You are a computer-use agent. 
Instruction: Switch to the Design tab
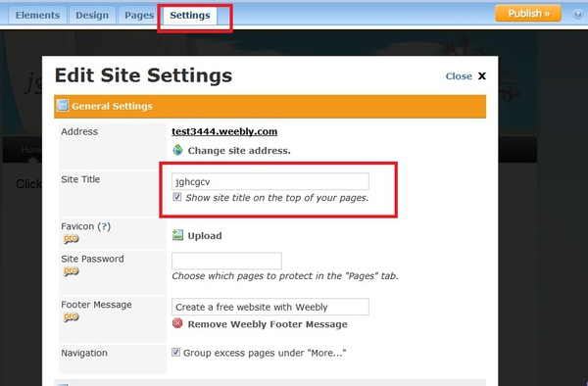[x=92, y=15]
